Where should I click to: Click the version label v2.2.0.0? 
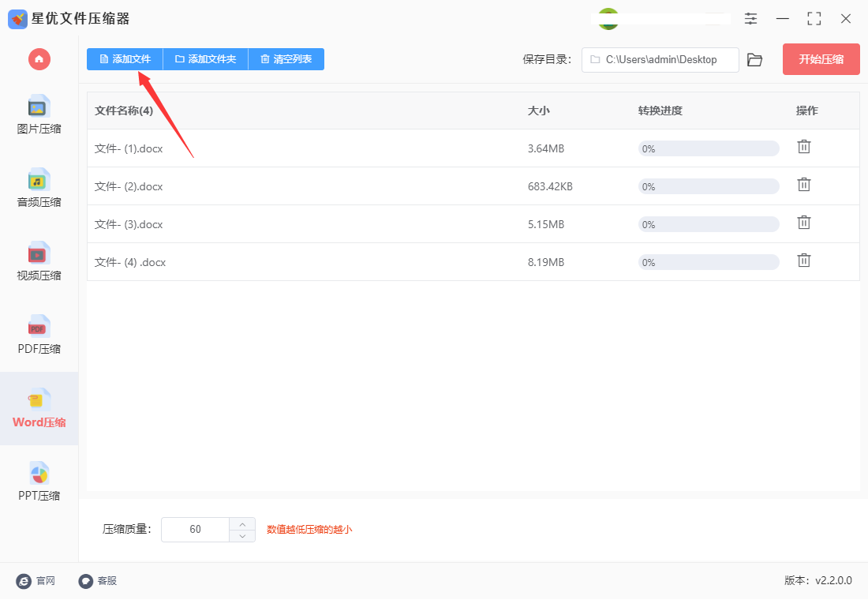coord(818,580)
